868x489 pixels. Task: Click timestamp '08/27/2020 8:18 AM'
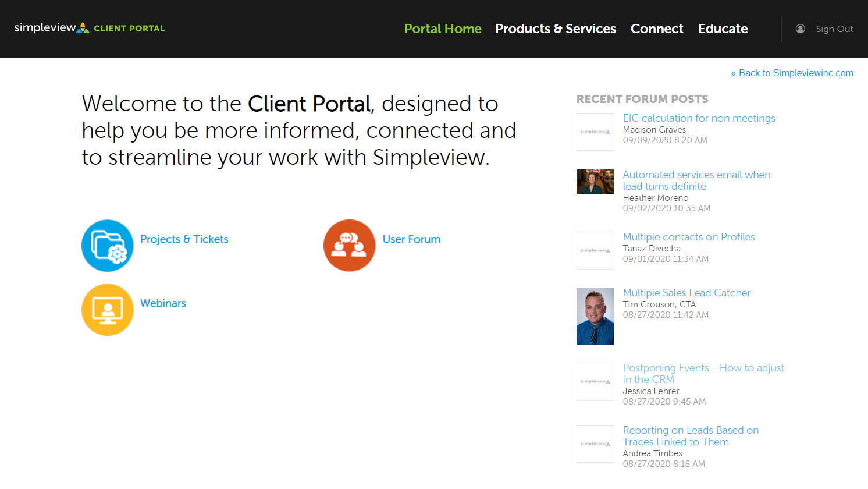tap(664, 464)
